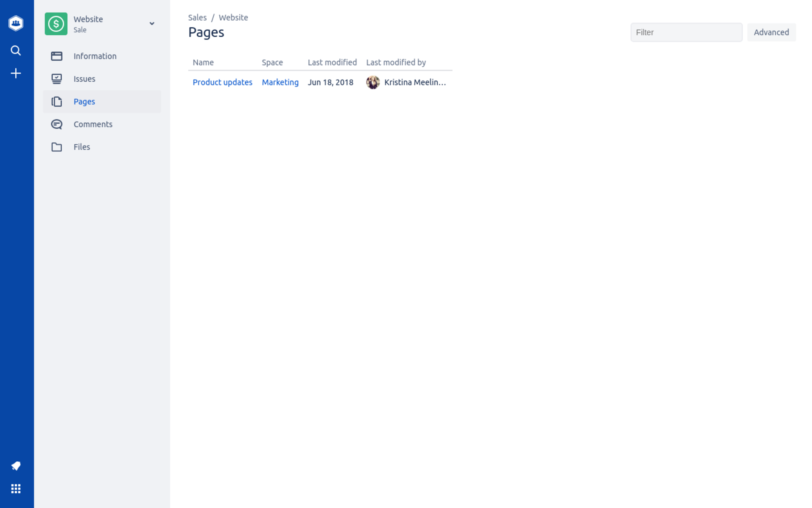
Task: Click the Jun 18, 2018 date cell
Action: 330,82
